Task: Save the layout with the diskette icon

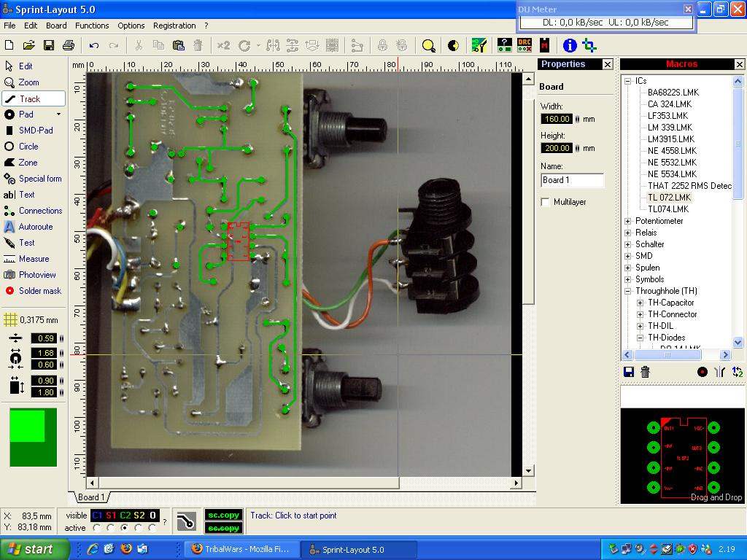Action: point(49,46)
